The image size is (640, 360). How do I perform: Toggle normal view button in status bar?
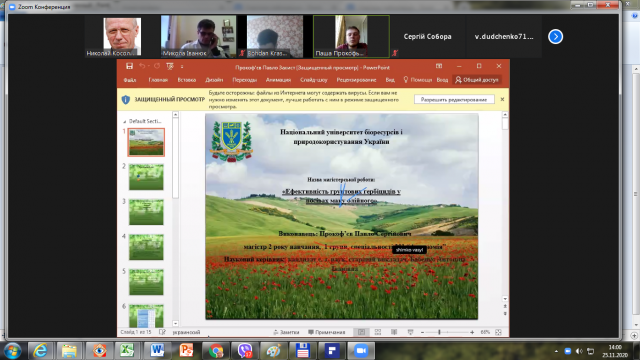pos(361,332)
